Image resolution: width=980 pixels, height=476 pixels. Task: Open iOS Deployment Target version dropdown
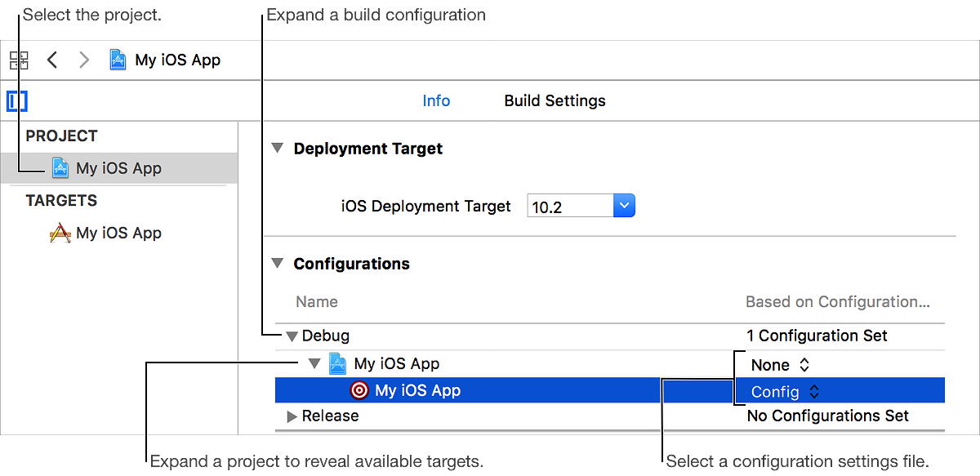coord(623,206)
